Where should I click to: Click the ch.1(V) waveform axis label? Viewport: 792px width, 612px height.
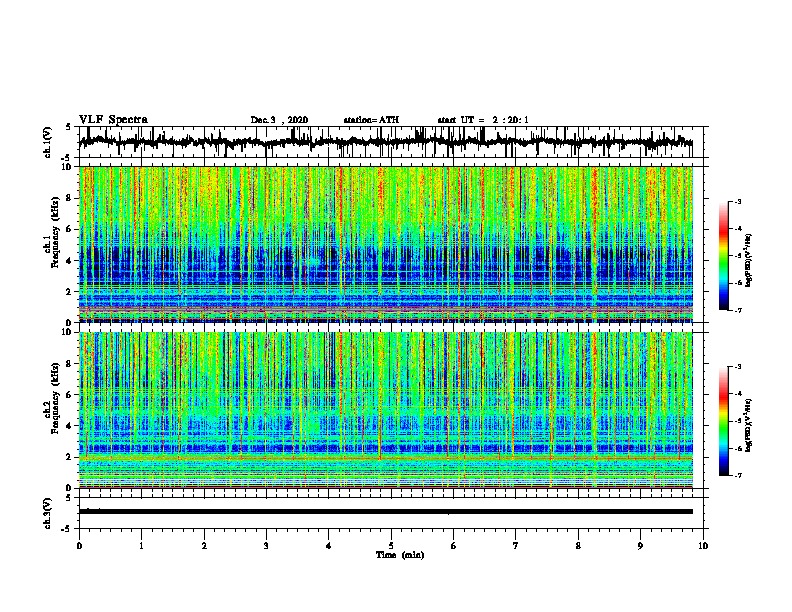[48, 142]
